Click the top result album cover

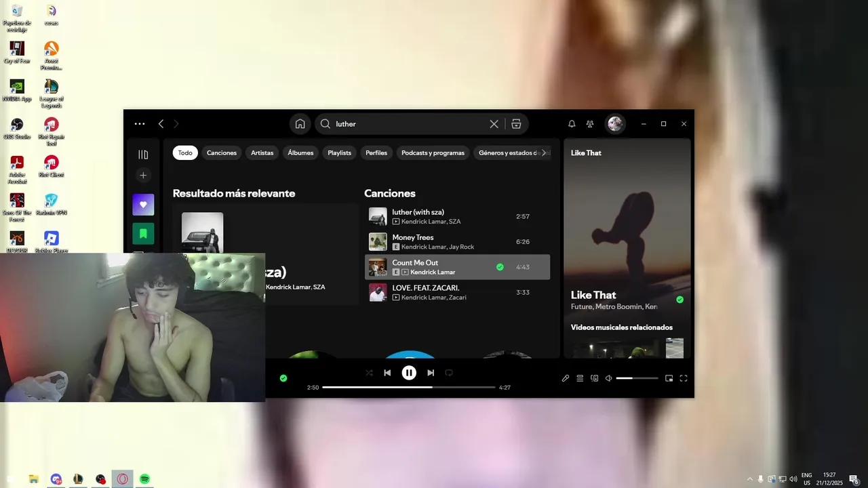202,232
